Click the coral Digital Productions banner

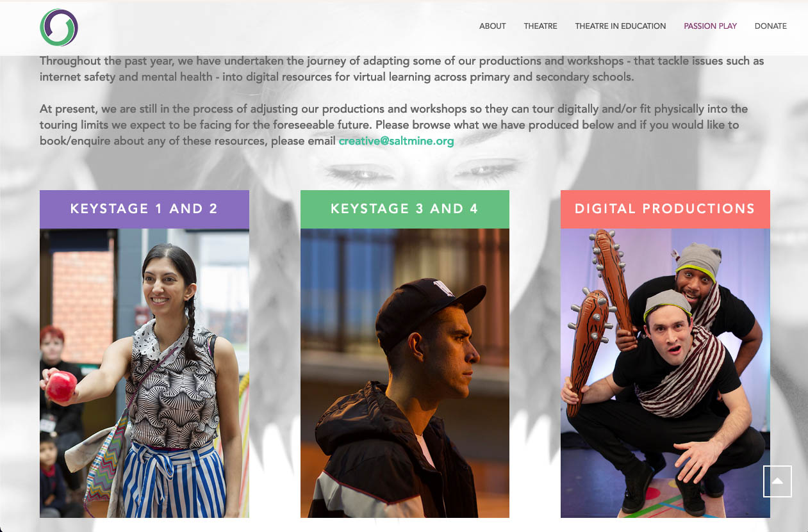coord(665,209)
